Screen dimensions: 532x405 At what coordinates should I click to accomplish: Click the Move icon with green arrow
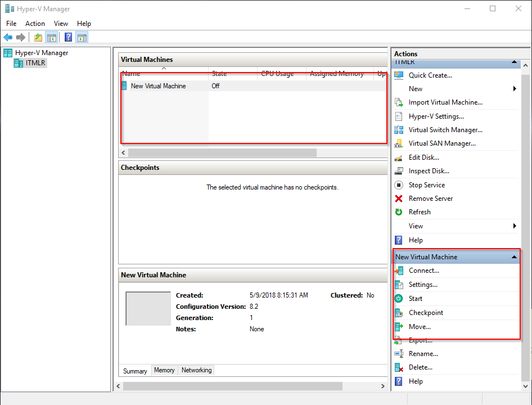click(399, 327)
